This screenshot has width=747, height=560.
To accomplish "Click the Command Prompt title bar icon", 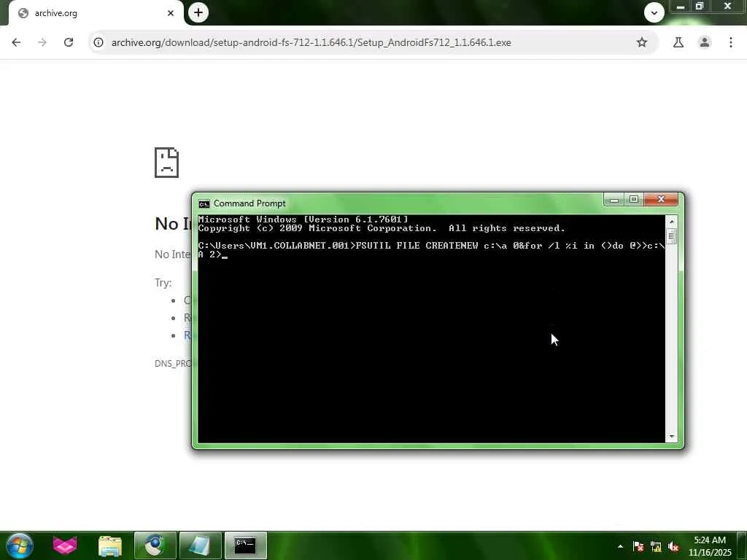I will tap(204, 204).
